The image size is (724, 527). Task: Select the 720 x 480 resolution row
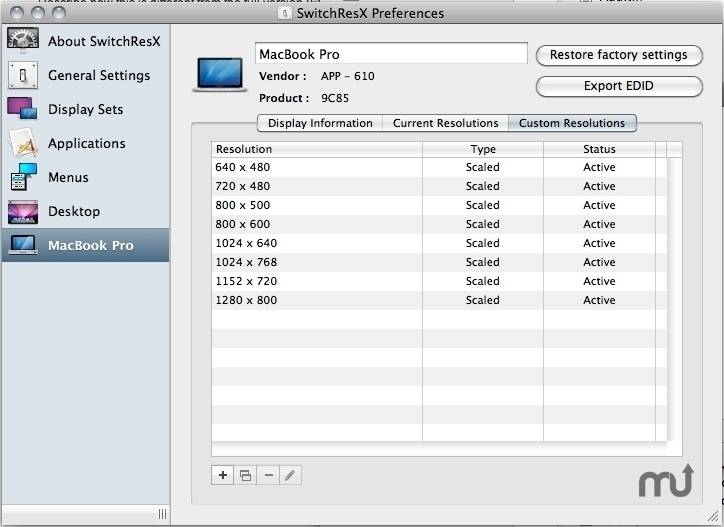(439, 186)
